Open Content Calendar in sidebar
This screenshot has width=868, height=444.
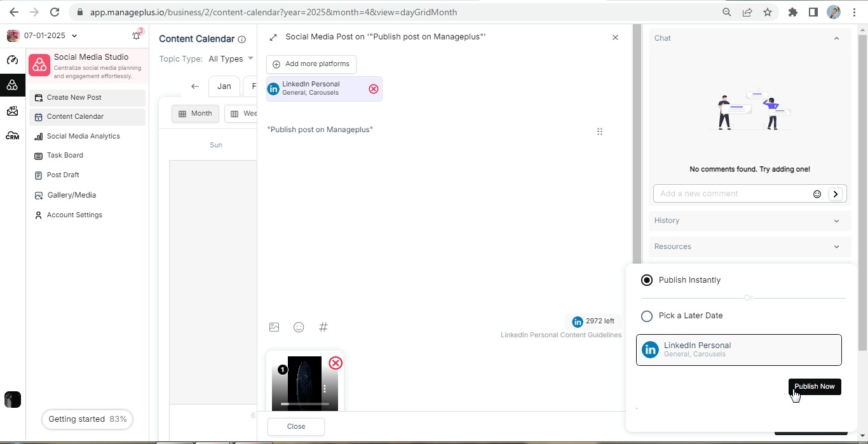click(88, 117)
